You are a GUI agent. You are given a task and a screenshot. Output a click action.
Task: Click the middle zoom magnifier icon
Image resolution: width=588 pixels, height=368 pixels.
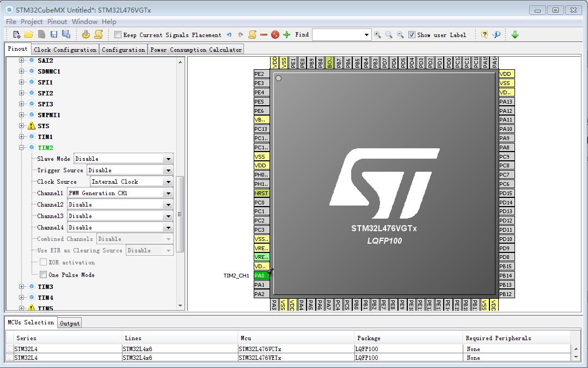(x=389, y=35)
